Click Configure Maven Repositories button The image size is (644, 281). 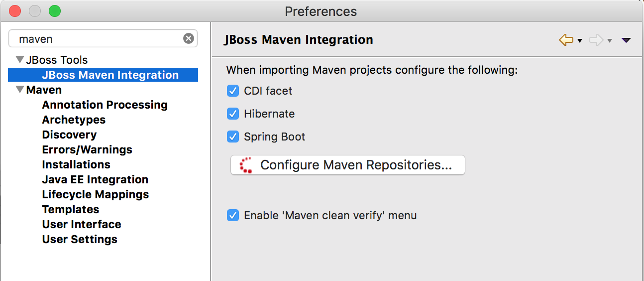click(347, 165)
